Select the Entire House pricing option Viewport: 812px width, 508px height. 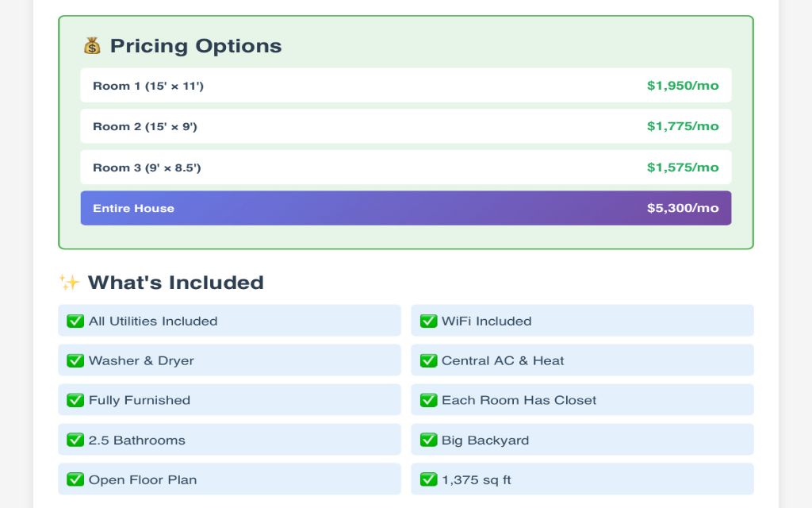[x=405, y=208]
